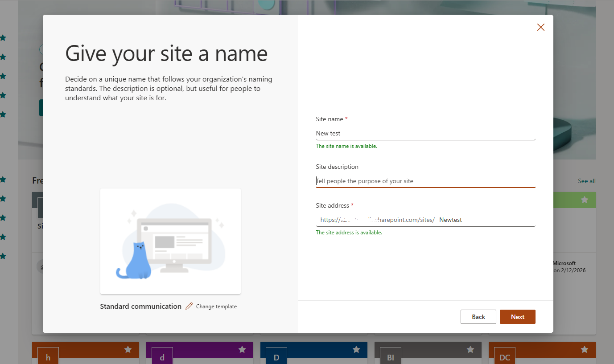Select the DC site logo icon
This screenshot has height=364, width=614.
click(x=505, y=356)
